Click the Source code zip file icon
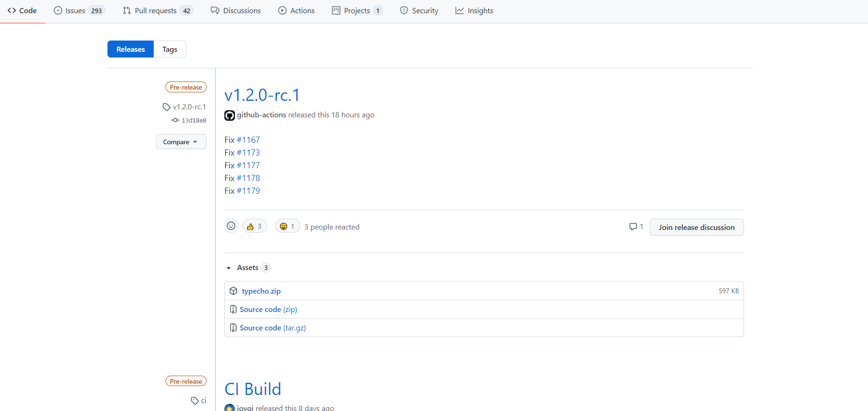 click(x=233, y=310)
